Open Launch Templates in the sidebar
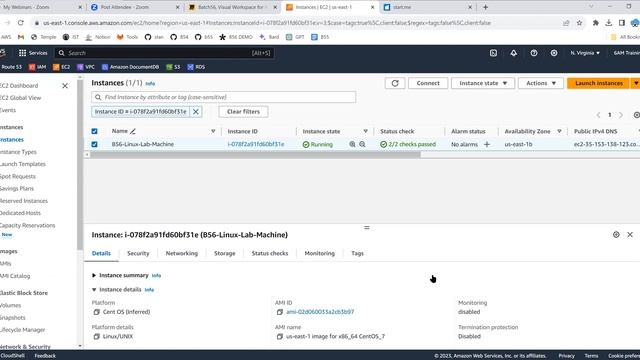The width and height of the screenshot is (640, 360). 22,164
